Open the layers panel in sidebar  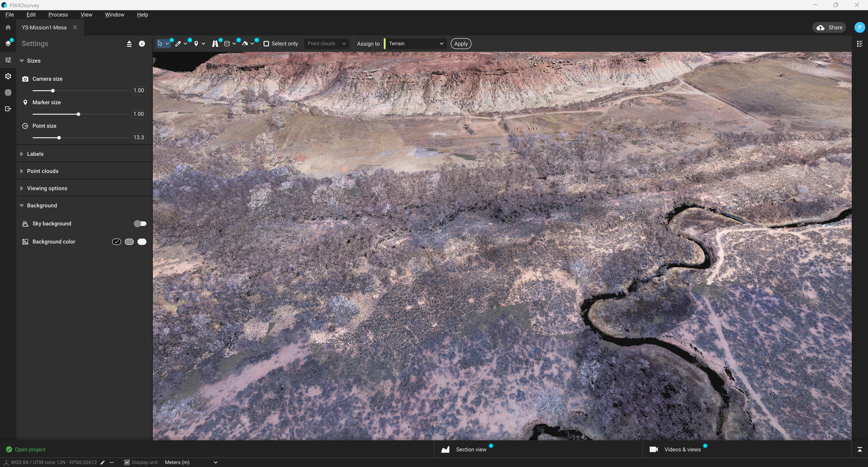(x=8, y=43)
